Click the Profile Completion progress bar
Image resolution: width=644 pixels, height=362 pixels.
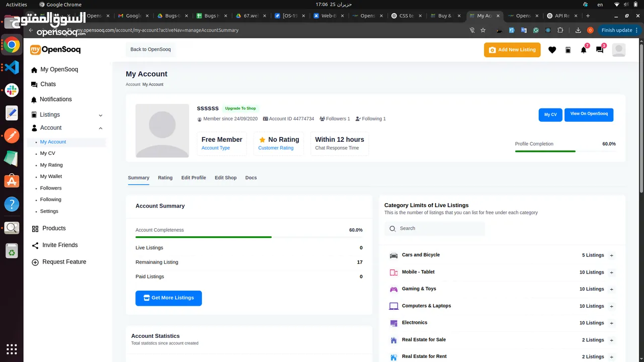click(x=565, y=151)
